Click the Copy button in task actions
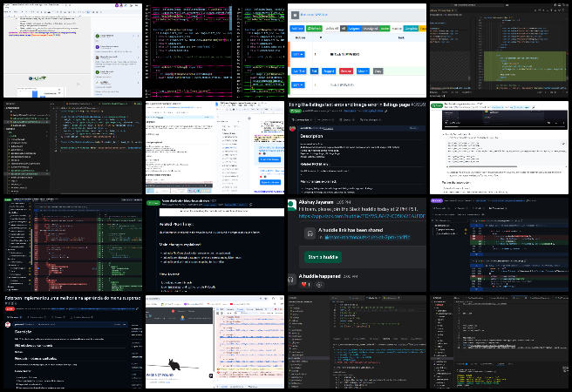This screenshot has width=572, height=392. tap(379, 70)
